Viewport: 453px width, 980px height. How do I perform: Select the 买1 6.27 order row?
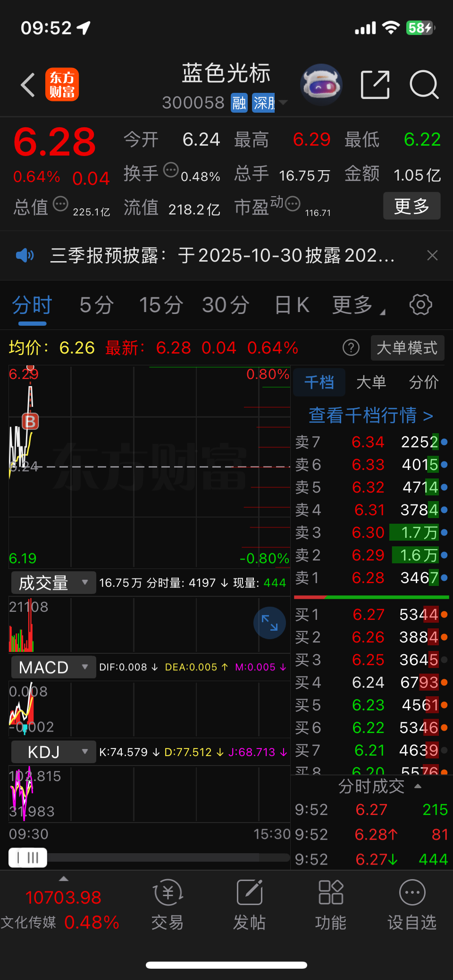pyautogui.click(x=371, y=614)
